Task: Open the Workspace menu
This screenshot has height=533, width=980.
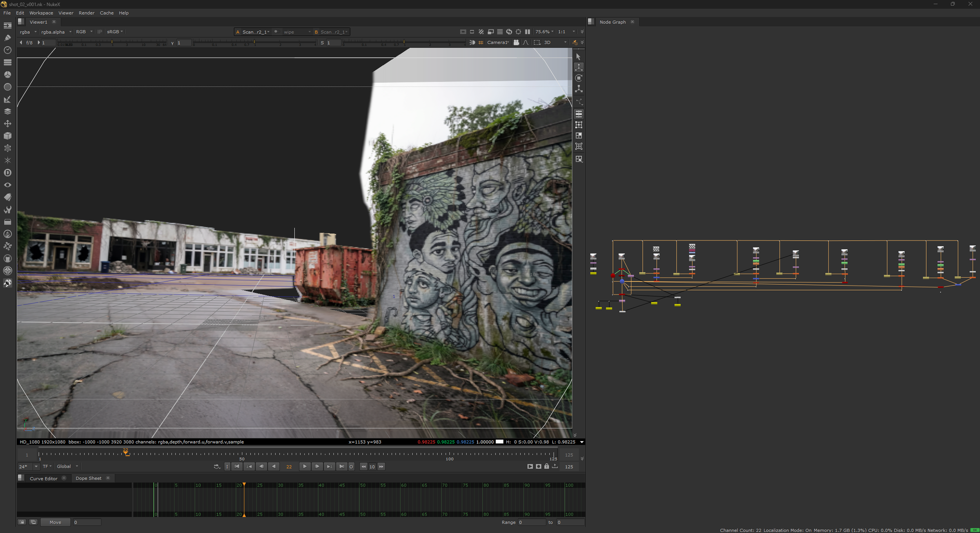Action: (x=41, y=13)
